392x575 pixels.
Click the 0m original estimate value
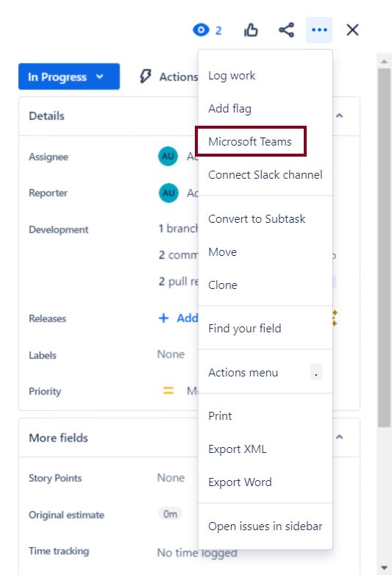click(x=170, y=514)
